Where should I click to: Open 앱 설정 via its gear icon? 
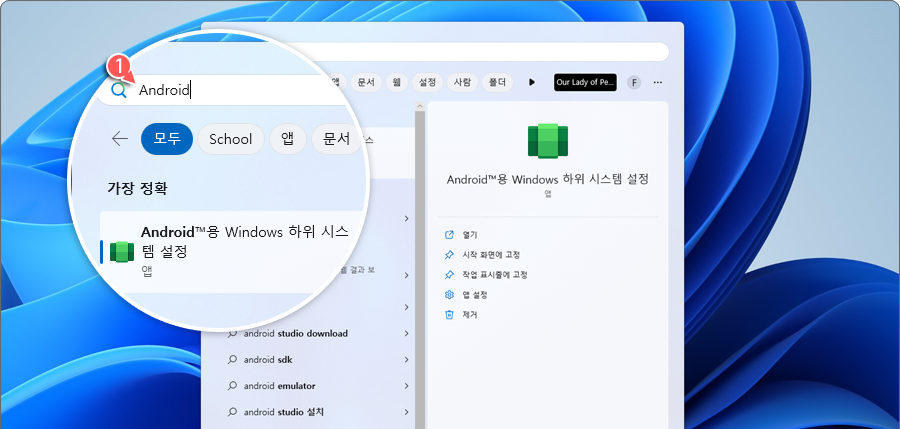(449, 295)
